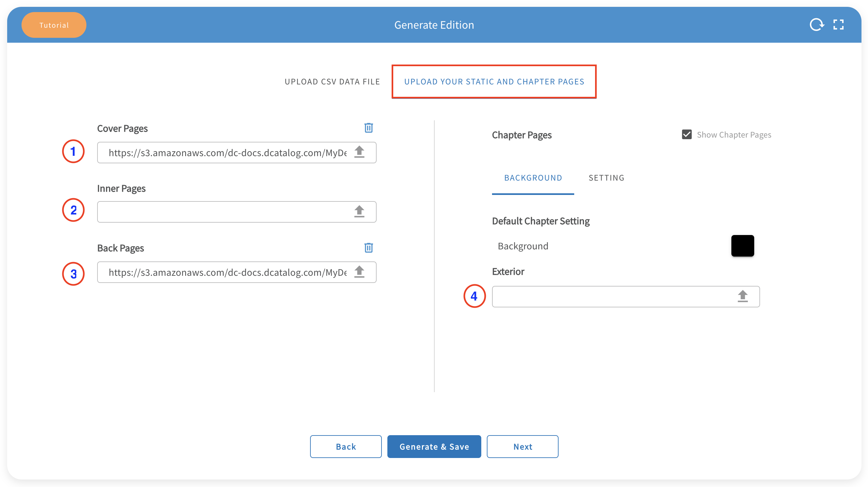Click the Next button
The image size is (868, 487).
pyautogui.click(x=522, y=446)
